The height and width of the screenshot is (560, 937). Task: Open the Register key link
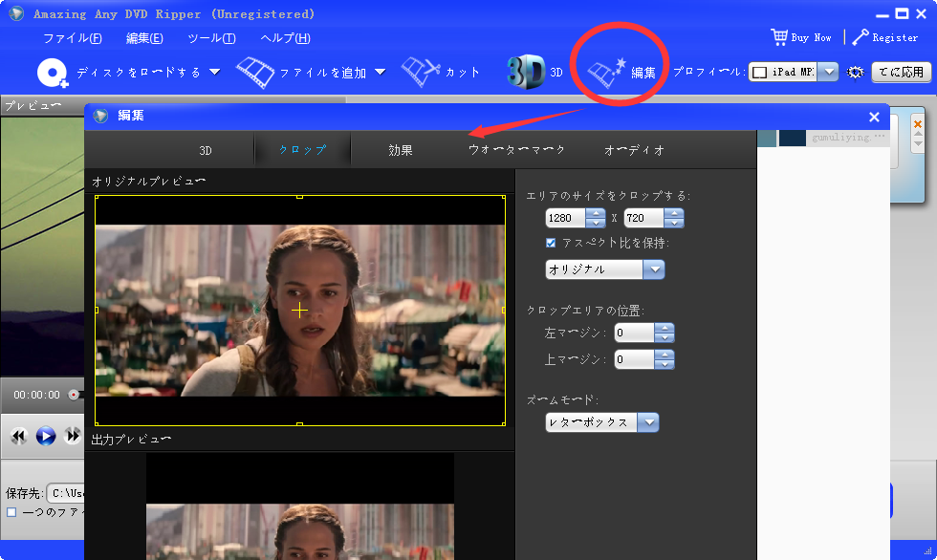[x=885, y=37]
